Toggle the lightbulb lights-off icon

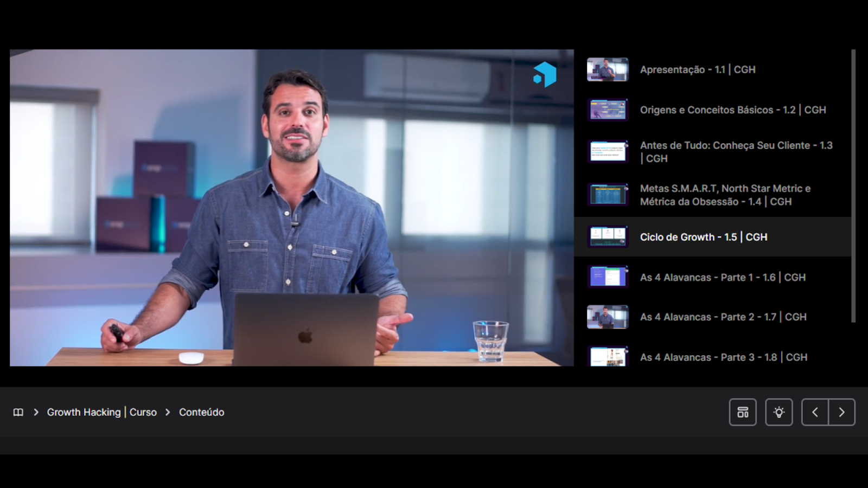click(779, 412)
